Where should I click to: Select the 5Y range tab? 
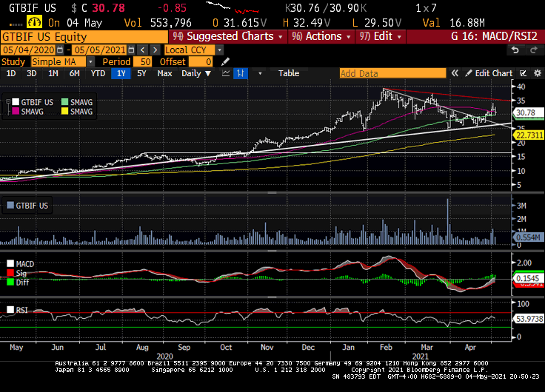click(142, 73)
